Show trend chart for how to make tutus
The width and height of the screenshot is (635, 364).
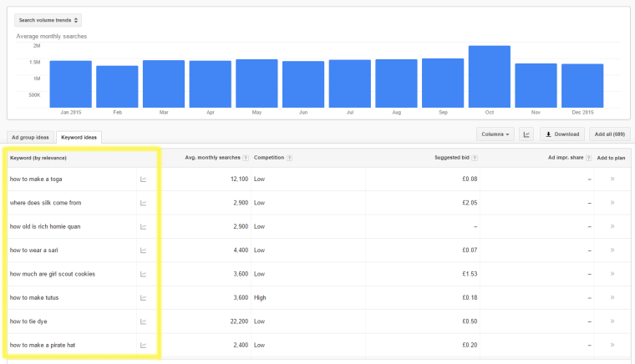[144, 298]
